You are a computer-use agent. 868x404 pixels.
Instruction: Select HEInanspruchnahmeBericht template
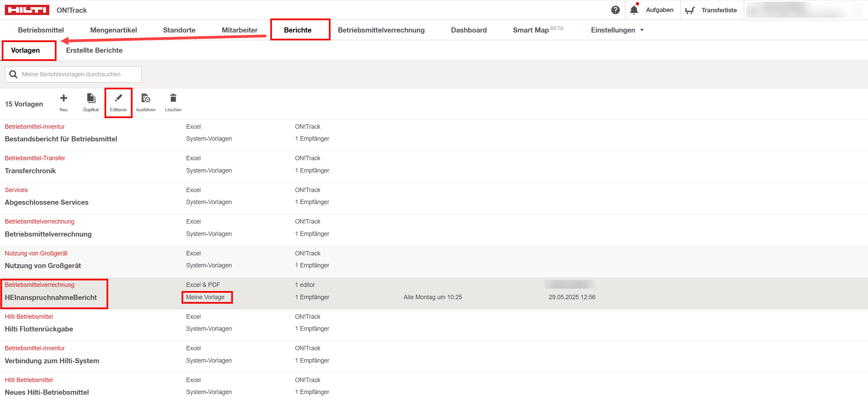point(51,298)
